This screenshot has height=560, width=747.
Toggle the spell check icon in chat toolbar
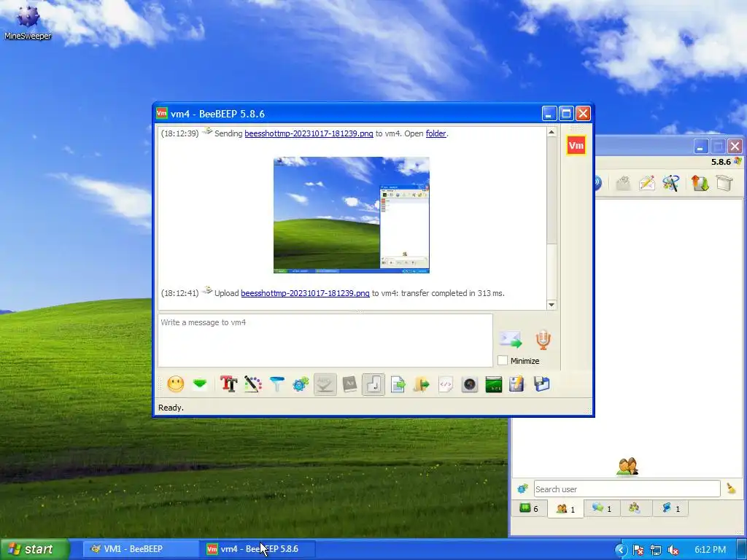point(325,384)
